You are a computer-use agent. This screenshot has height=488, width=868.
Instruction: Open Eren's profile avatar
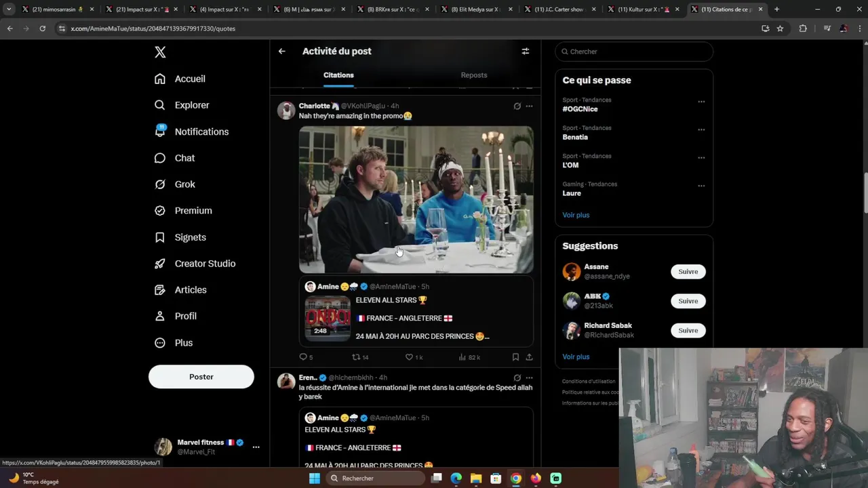coord(286,382)
